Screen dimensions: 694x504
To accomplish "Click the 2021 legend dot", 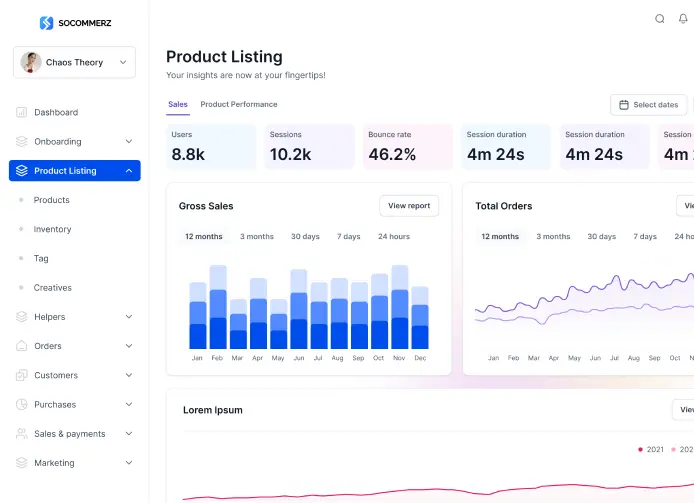I will tap(640, 450).
